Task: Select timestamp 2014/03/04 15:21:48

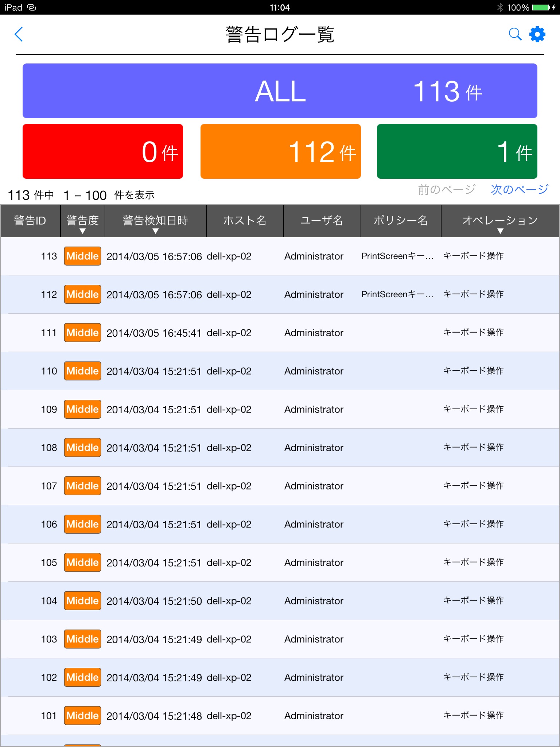Action: [154, 716]
